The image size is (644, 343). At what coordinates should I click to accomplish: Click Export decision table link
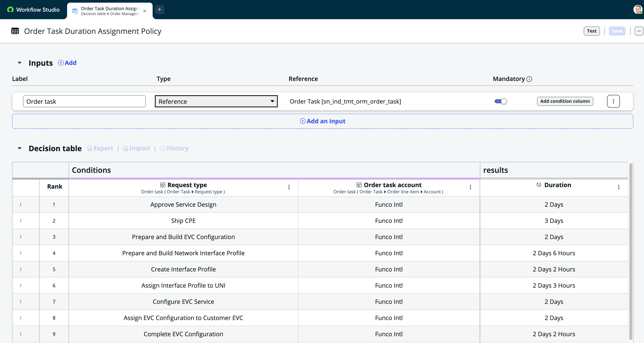pyautogui.click(x=100, y=148)
